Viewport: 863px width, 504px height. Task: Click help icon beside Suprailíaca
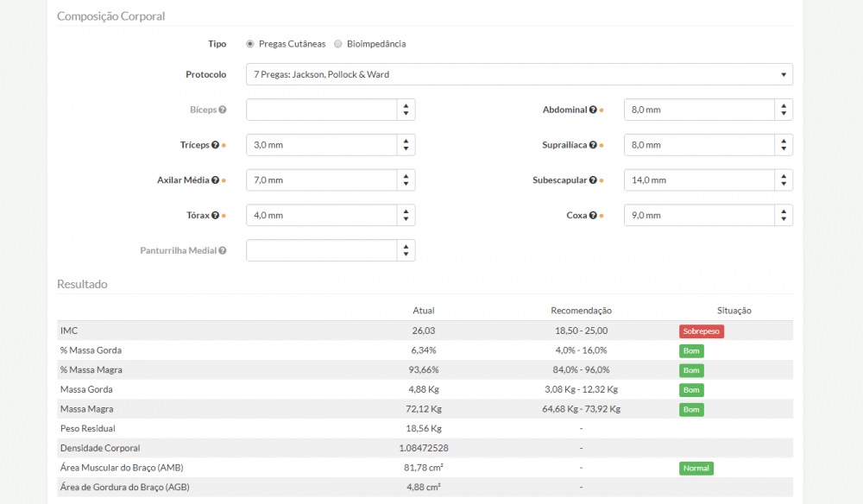[x=593, y=145]
